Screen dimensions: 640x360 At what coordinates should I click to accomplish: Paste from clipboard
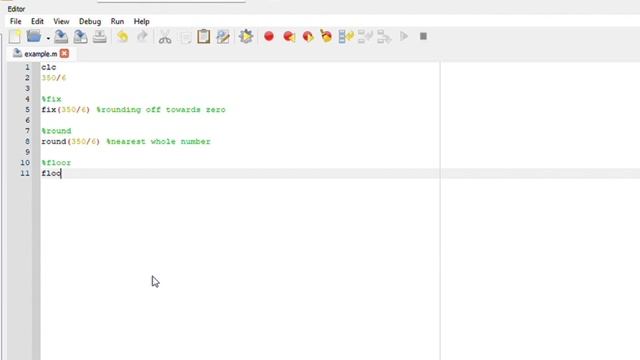204,37
